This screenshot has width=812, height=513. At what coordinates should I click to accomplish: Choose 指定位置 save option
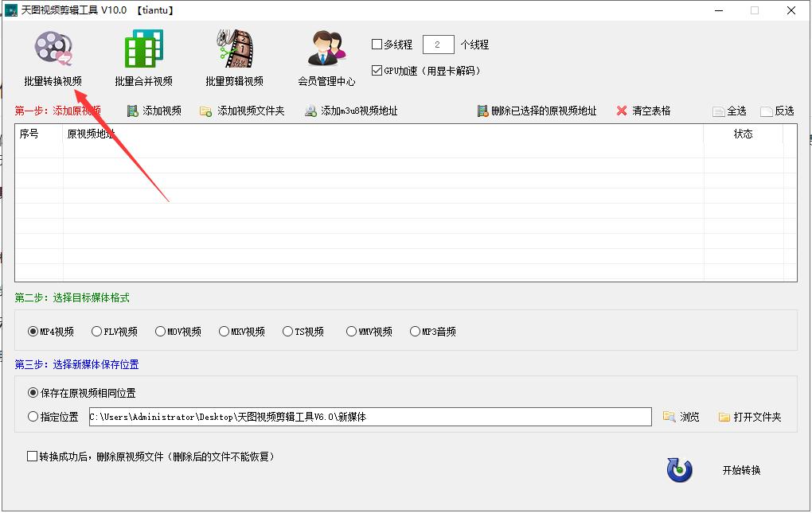pos(33,416)
